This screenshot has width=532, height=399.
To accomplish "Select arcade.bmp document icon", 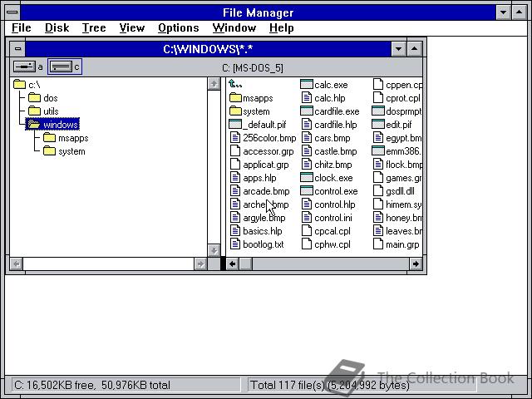I will [235, 191].
